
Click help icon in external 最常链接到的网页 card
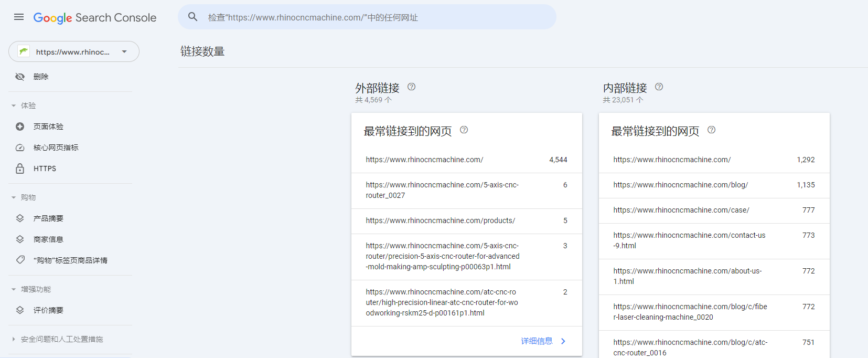pos(464,130)
